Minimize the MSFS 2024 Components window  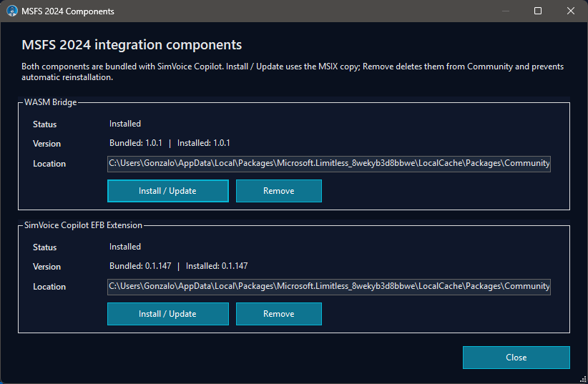[x=506, y=11]
